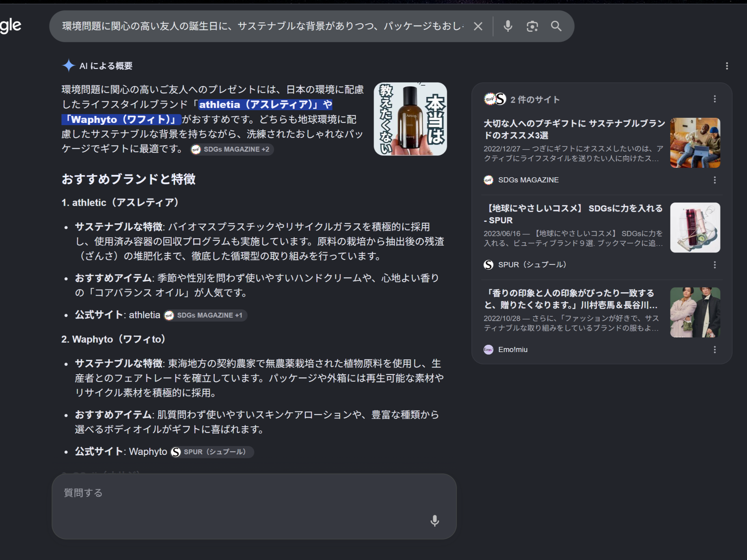This screenshot has height=560, width=747.
Task: Click the Emo!miu site name
Action: [x=513, y=350]
